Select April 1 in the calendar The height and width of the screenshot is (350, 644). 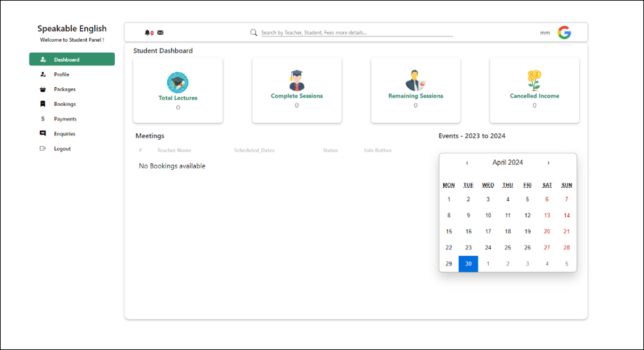coord(448,199)
